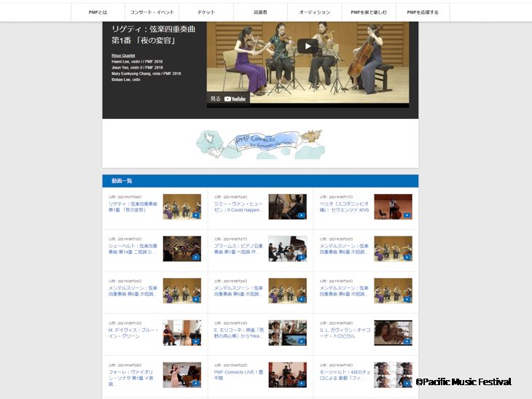The image size is (532, 399).
Task: Click play icon on E. モリコーネ thumbnail
Action: [x=302, y=341]
